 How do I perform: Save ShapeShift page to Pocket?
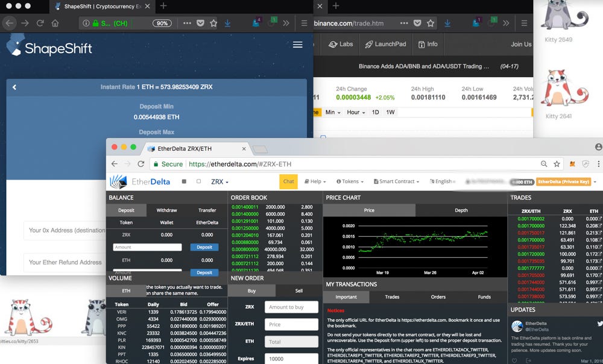point(200,23)
